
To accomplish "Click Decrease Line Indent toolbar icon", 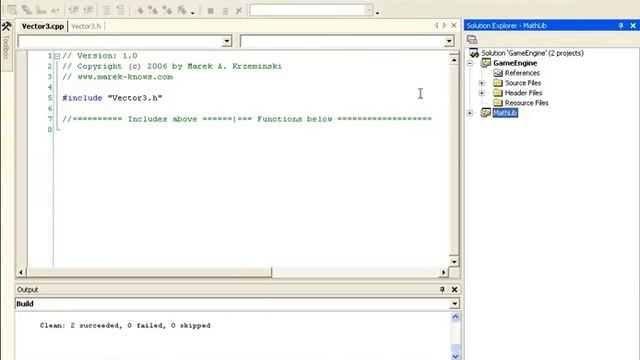I will tap(73, 10).
